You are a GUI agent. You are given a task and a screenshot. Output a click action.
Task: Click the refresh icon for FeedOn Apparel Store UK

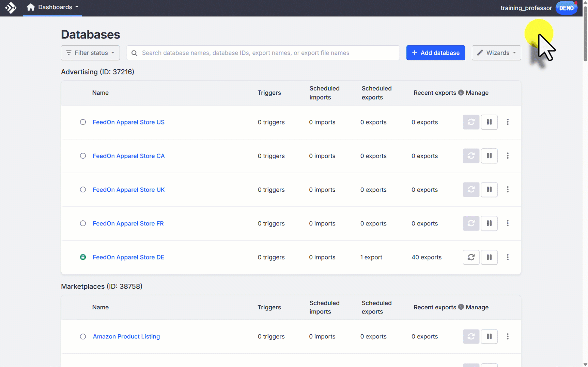pos(471,190)
